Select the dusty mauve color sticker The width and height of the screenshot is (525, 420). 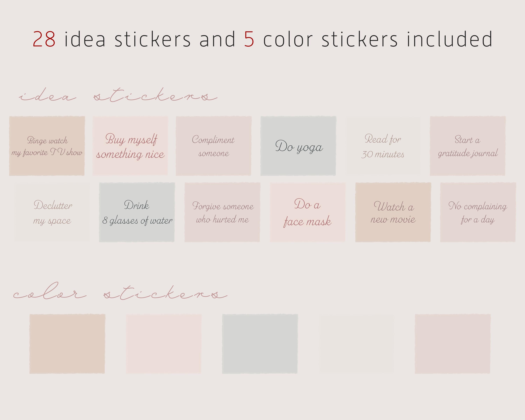(x=453, y=344)
